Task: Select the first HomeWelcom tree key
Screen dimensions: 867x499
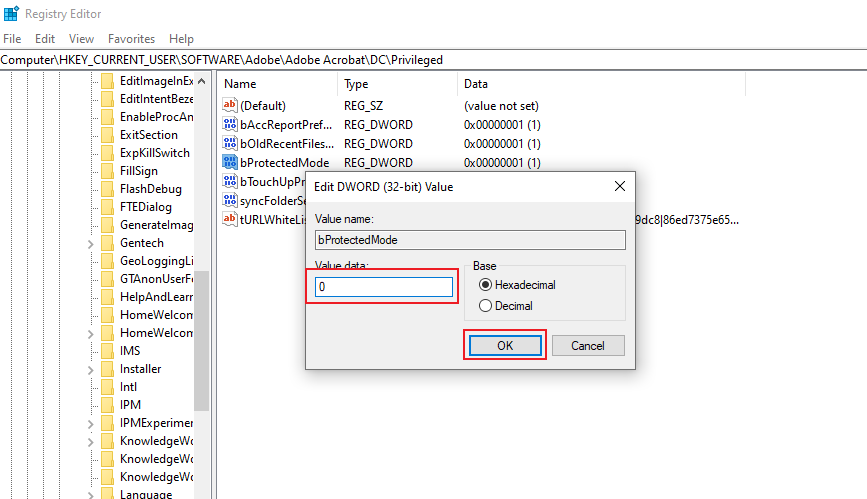Action: pyautogui.click(x=156, y=315)
